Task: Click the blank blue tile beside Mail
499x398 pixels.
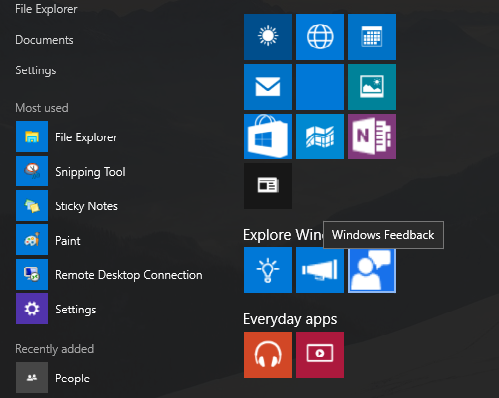Action: (x=320, y=87)
